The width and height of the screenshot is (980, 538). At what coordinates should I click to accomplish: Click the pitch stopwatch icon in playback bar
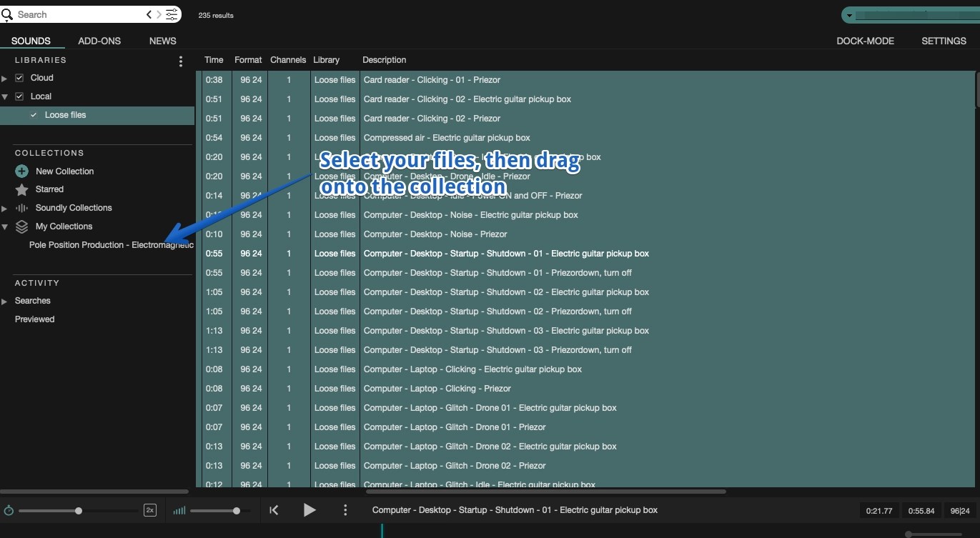(x=9, y=510)
